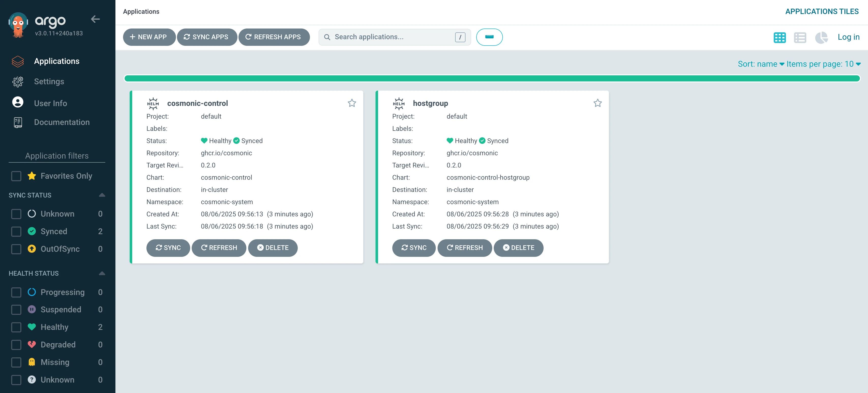Viewport: 868px width, 393px height.
Task: Favorite the cosmonic-control app with star
Action: click(x=352, y=103)
